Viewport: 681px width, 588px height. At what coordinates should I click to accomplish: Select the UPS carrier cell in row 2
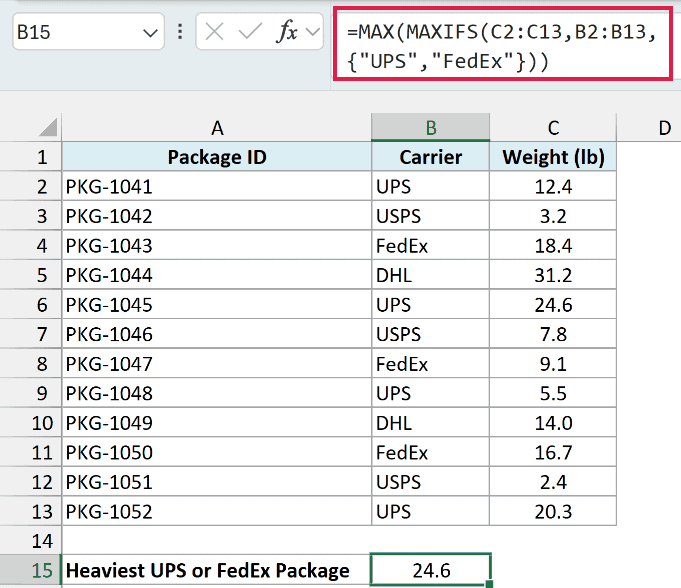click(x=430, y=186)
